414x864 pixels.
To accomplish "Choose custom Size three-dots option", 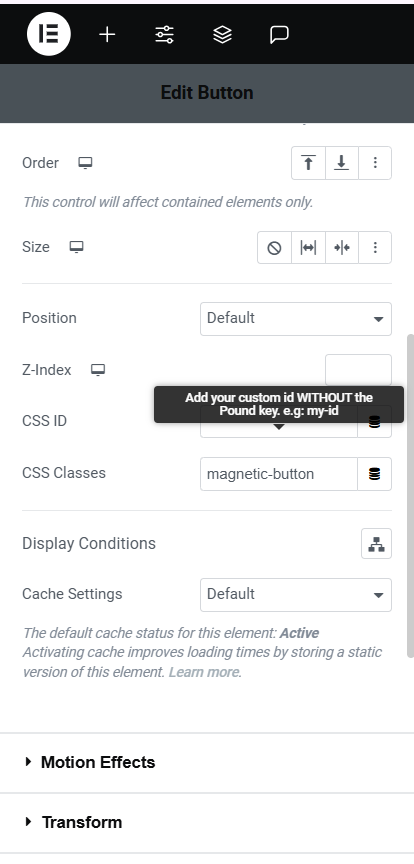I will pos(375,248).
